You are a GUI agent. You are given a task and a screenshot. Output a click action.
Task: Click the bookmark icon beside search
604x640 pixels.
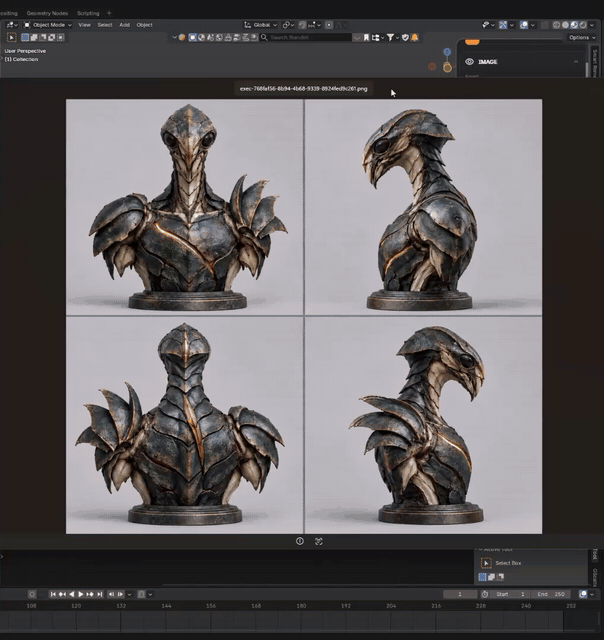366,37
